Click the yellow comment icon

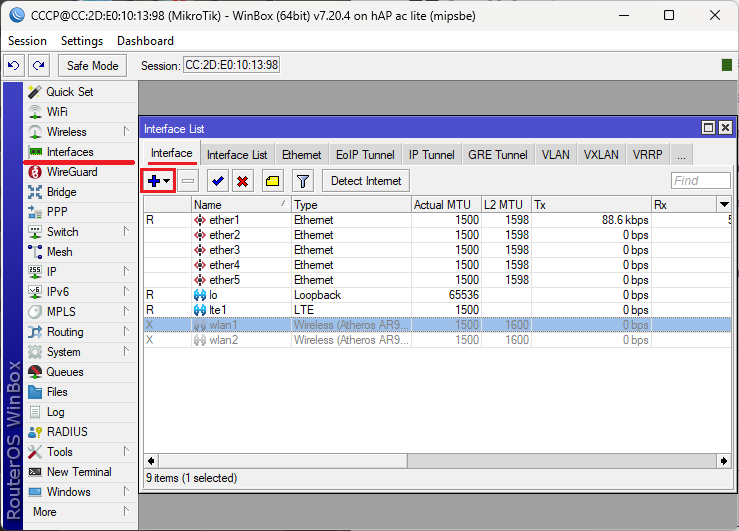tap(272, 181)
